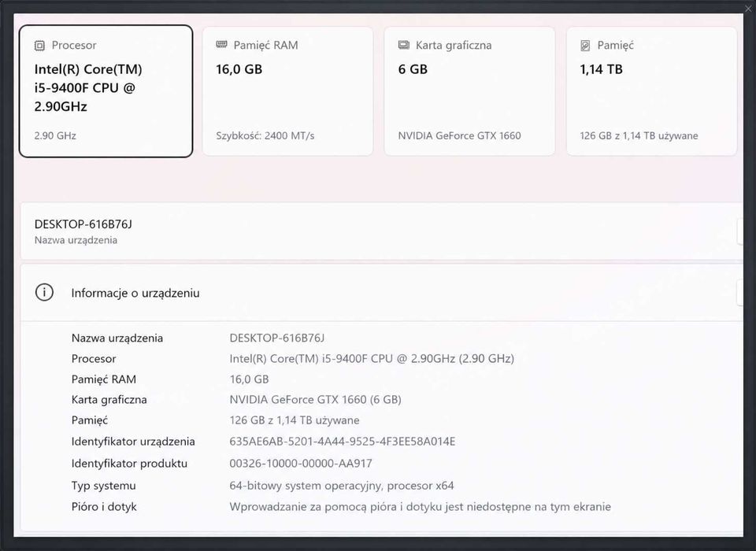756x551 pixels.
Task: Click the info circle icon
Action: pos(44,292)
